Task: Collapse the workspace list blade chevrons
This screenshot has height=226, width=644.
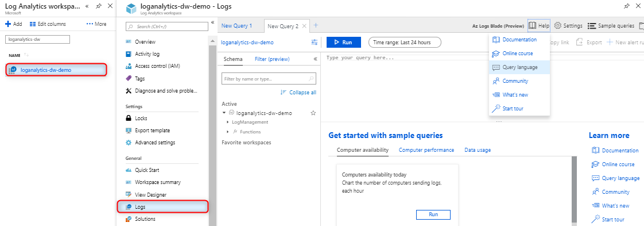Action: pos(87,6)
